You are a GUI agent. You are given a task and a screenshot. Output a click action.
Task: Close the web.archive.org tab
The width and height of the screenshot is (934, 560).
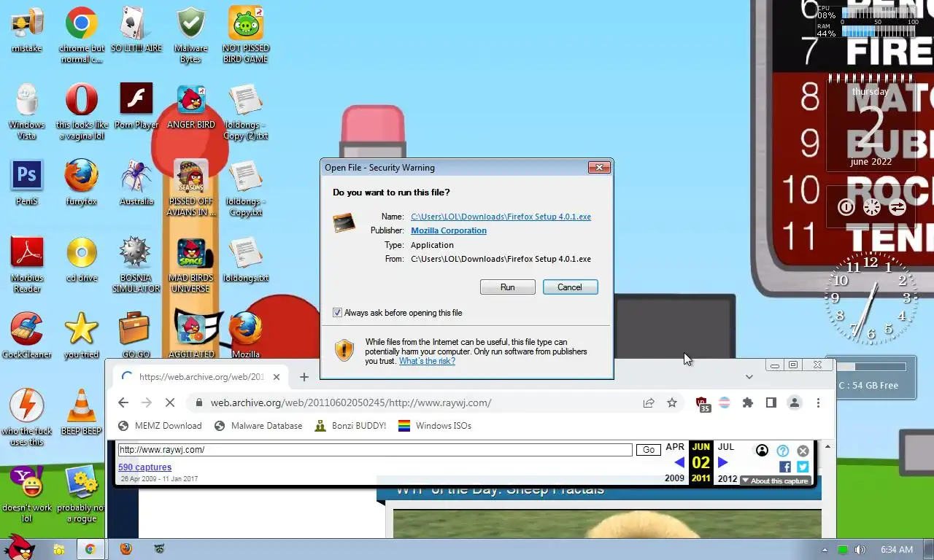(x=277, y=377)
